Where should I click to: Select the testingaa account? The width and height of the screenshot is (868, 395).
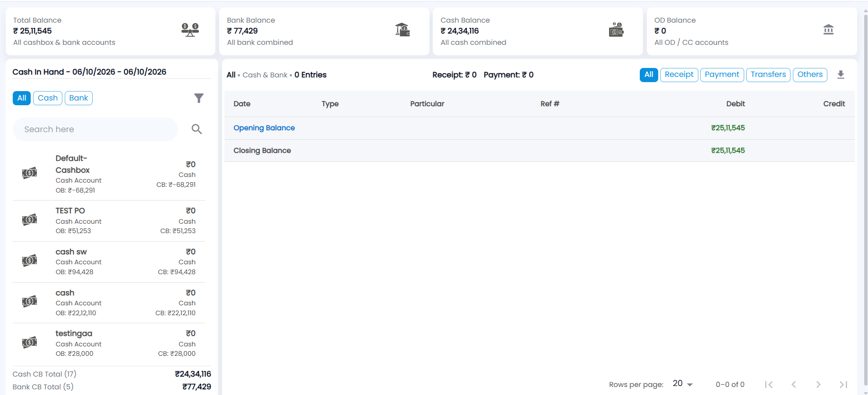[109, 344]
